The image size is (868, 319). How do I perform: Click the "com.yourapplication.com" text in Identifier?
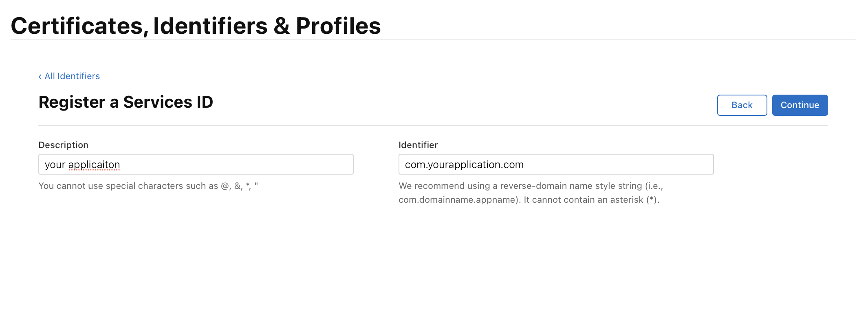click(x=464, y=165)
